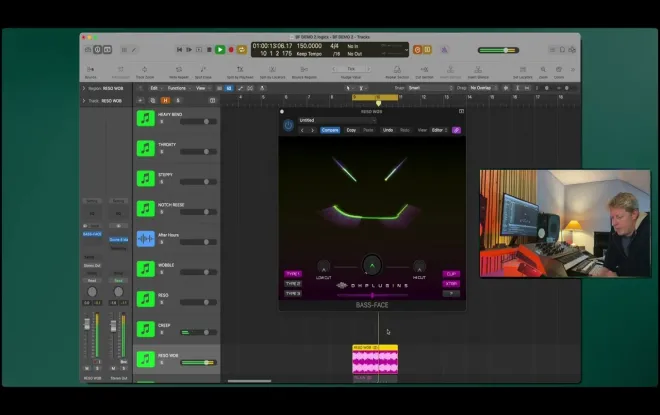The height and width of the screenshot is (415, 660).
Task: Click the add track plus button
Action: click(140, 101)
